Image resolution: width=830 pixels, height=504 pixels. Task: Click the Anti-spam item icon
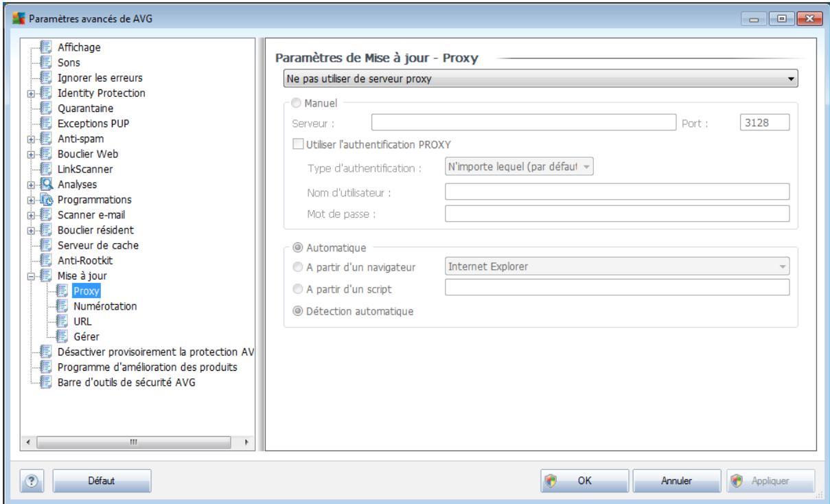click(x=47, y=139)
